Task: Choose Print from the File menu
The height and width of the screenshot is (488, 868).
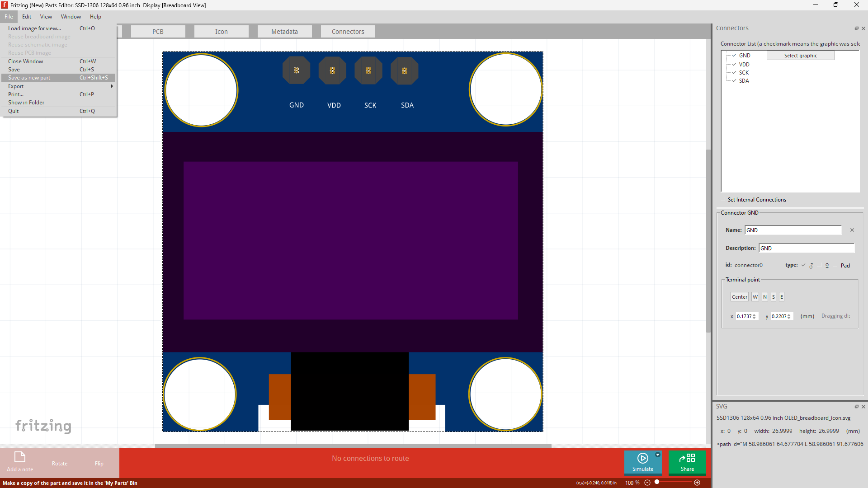Action: 58,94
